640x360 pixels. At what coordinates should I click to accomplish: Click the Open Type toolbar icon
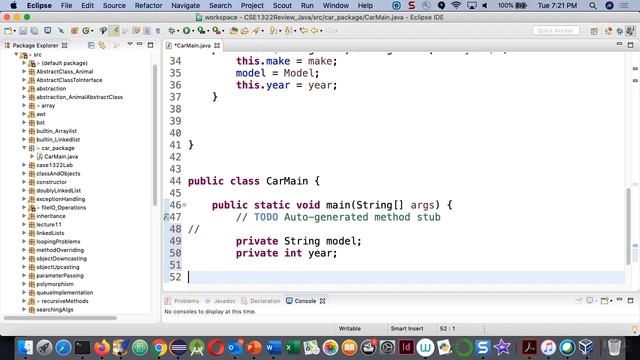pyautogui.click(x=234, y=31)
